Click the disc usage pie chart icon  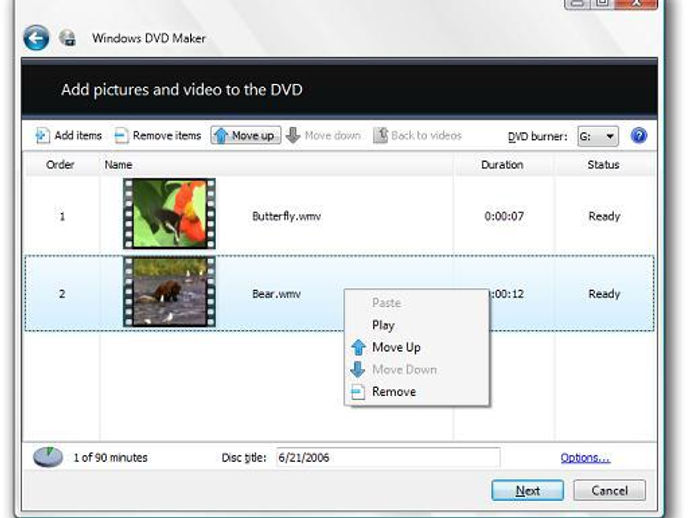(x=48, y=457)
